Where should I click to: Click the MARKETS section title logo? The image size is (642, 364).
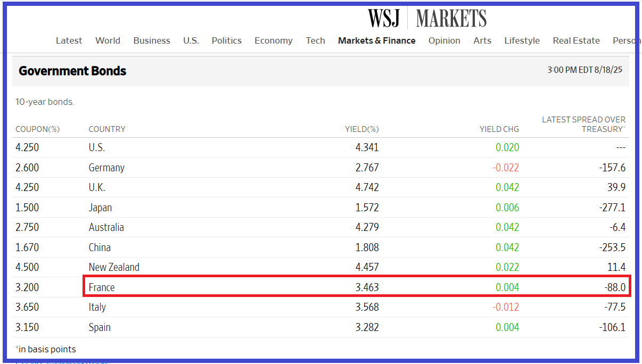451,18
